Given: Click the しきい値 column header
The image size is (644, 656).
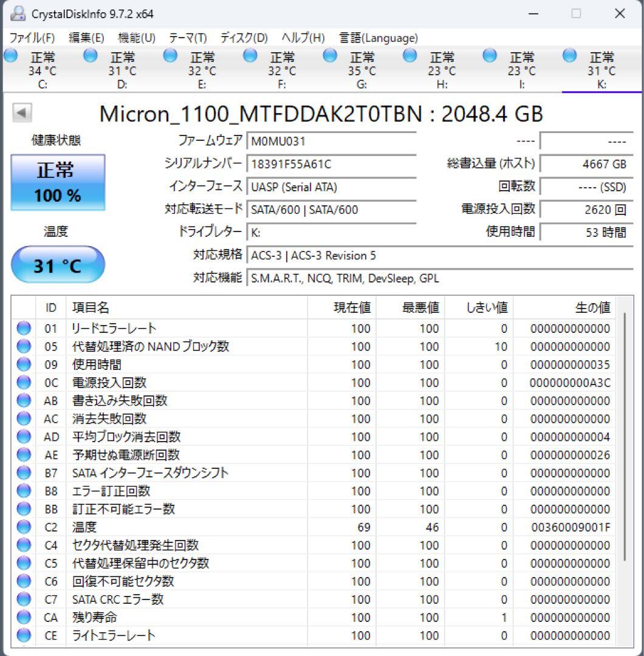Looking at the screenshot, I should pos(479,308).
